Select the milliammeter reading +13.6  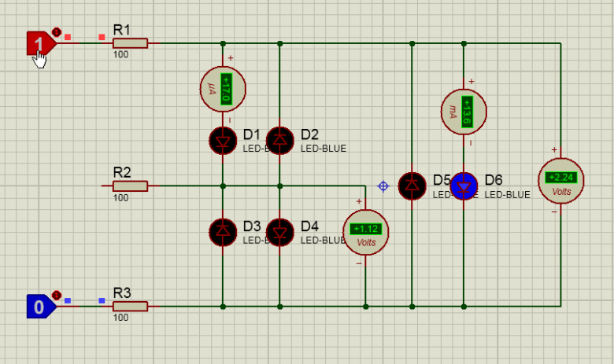[x=464, y=111]
